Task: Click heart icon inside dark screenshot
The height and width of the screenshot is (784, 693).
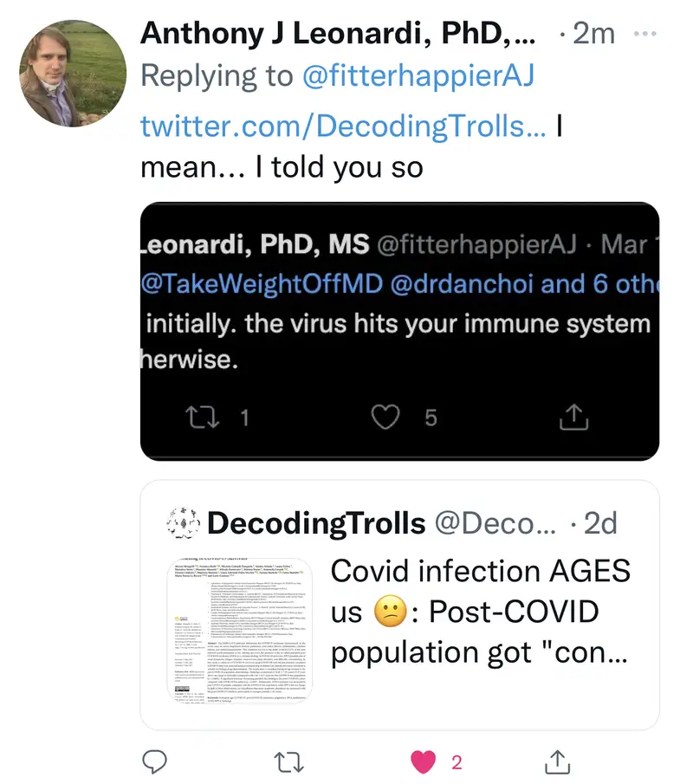Action: 384,418
